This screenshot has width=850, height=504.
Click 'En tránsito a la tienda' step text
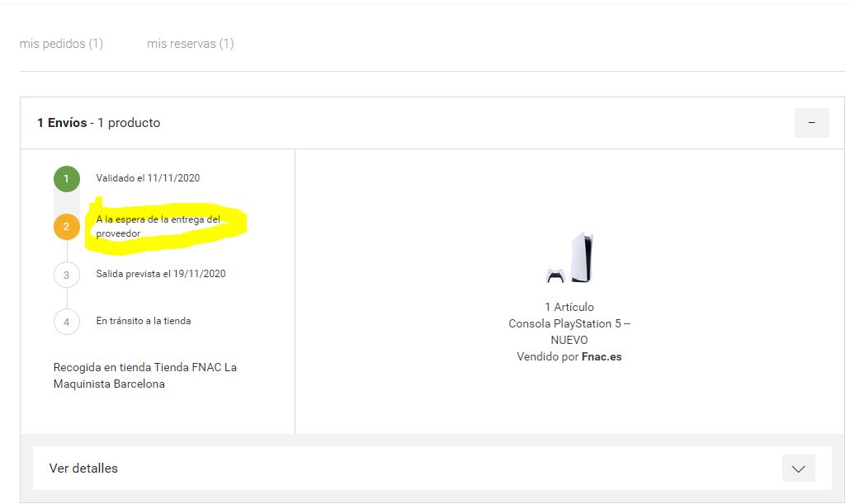[x=144, y=321]
